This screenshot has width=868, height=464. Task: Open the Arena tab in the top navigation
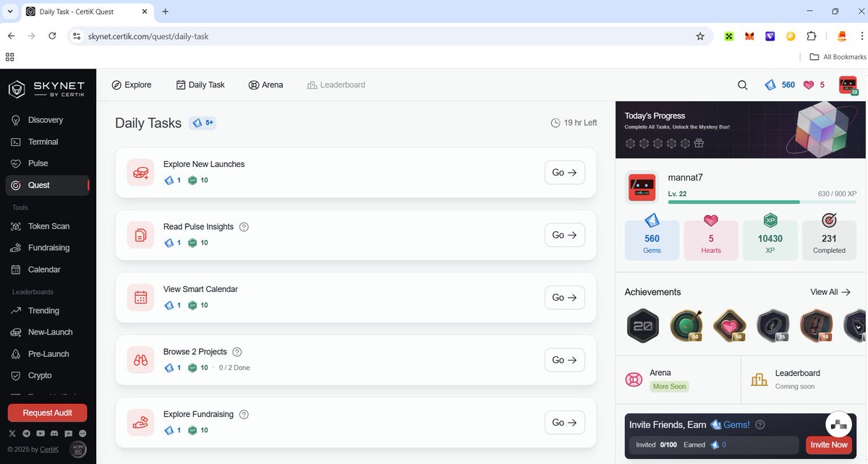pyautogui.click(x=265, y=85)
